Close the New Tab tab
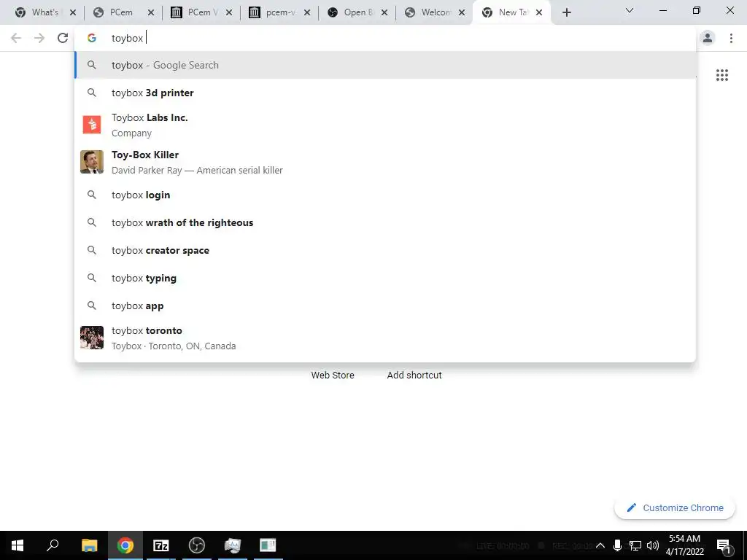 click(539, 13)
